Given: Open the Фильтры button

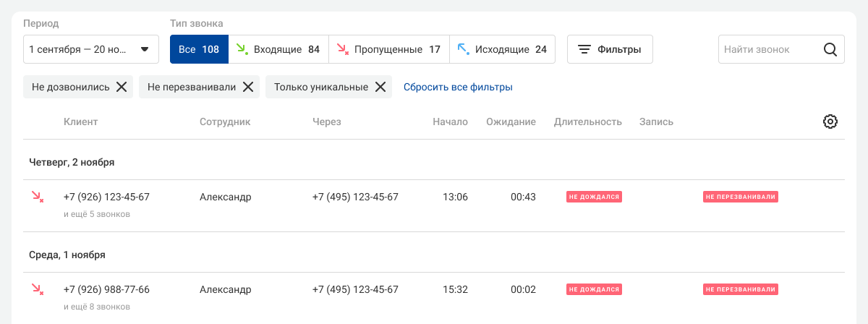Looking at the screenshot, I should click(x=610, y=50).
